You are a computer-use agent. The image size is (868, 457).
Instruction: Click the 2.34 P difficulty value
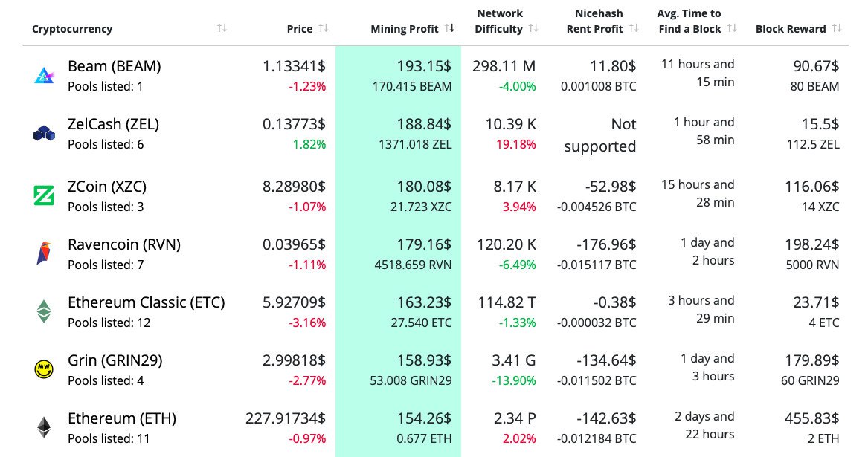(515, 418)
